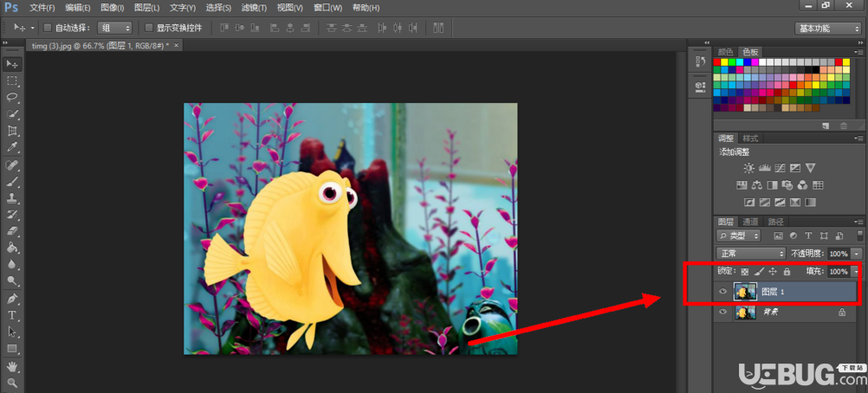Click the 图层 1 layer thumbnail
This screenshot has width=868, height=393.
745,292
